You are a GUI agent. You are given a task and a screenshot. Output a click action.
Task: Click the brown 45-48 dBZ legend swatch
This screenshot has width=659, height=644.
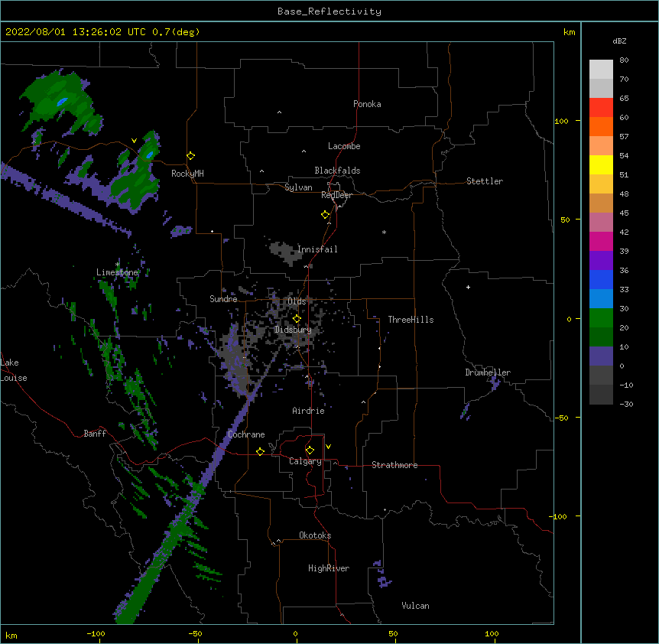click(601, 203)
